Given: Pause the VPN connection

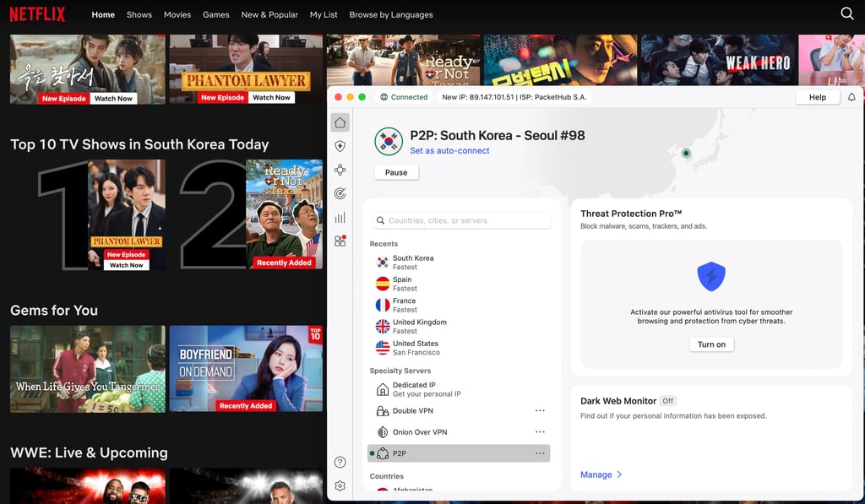Looking at the screenshot, I should click(x=396, y=172).
